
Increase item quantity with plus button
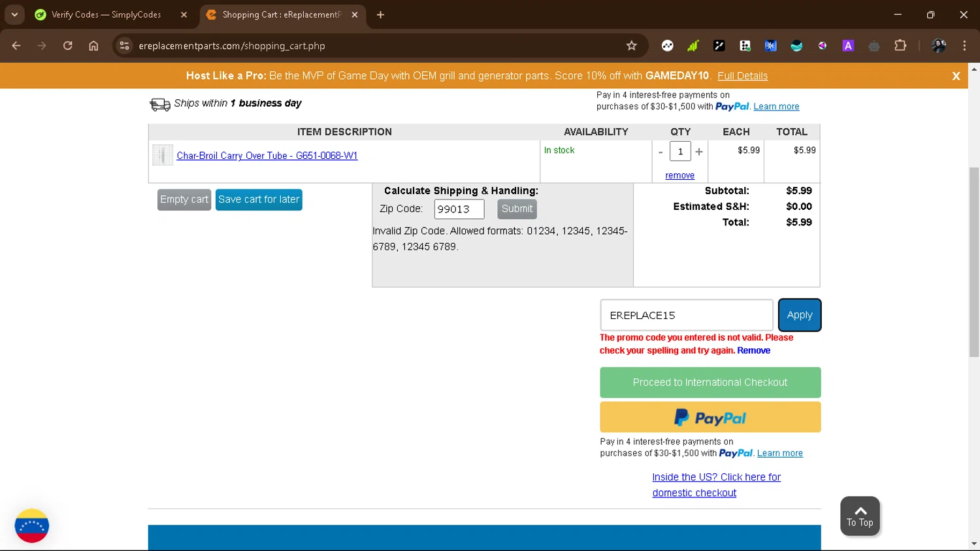699,152
